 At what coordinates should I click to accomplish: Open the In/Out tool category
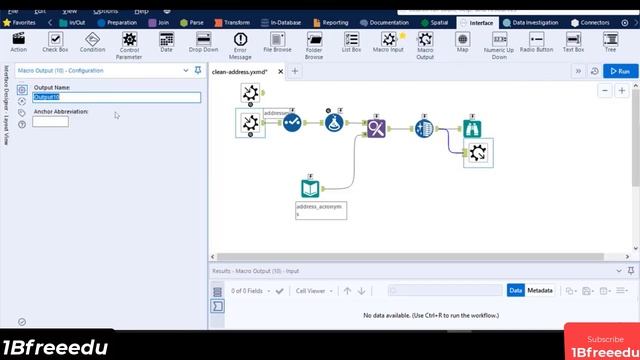[73, 22]
